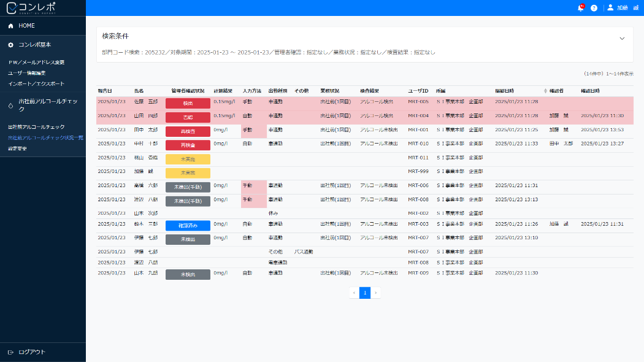Select page 1 in the pagination

(x=365, y=293)
